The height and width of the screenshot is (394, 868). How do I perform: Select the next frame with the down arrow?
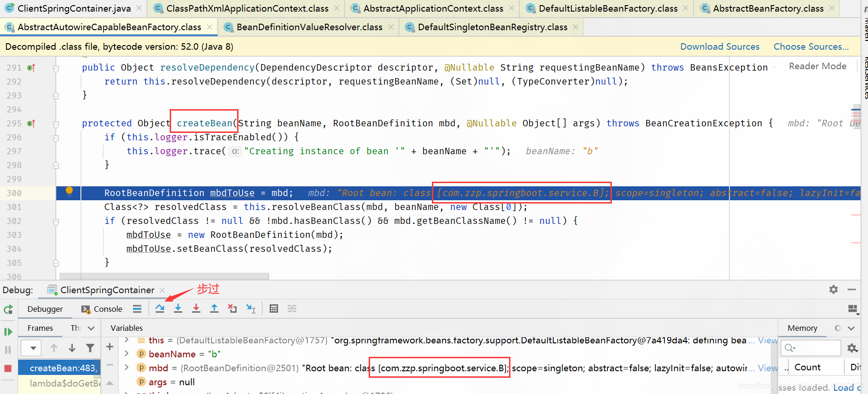[72, 348]
